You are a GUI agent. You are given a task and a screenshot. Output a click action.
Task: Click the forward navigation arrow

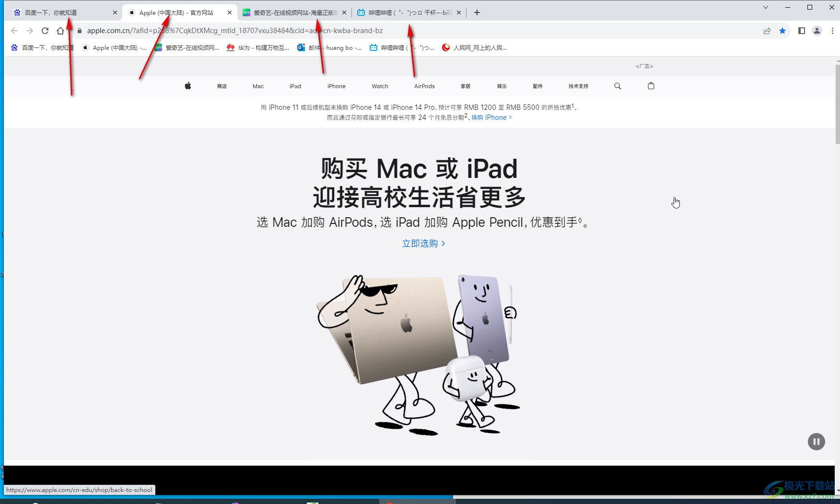(x=30, y=31)
